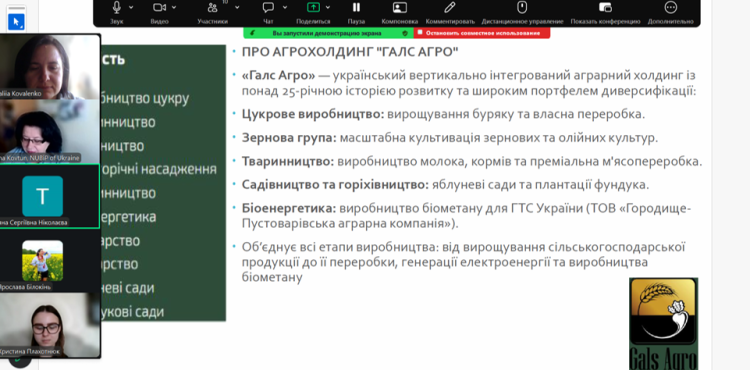Expand video options arrow beside Видео
Image resolution: width=750 pixels, height=370 pixels.
pyautogui.click(x=174, y=7)
